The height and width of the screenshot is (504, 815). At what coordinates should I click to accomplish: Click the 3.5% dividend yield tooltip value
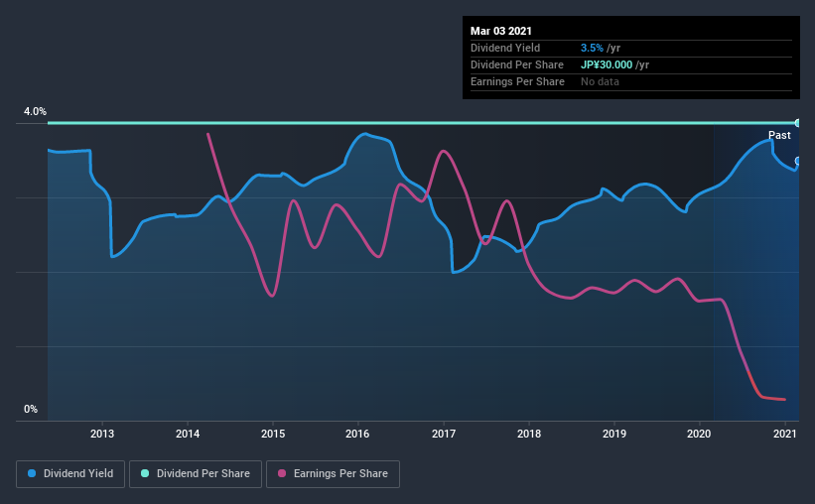pos(592,48)
